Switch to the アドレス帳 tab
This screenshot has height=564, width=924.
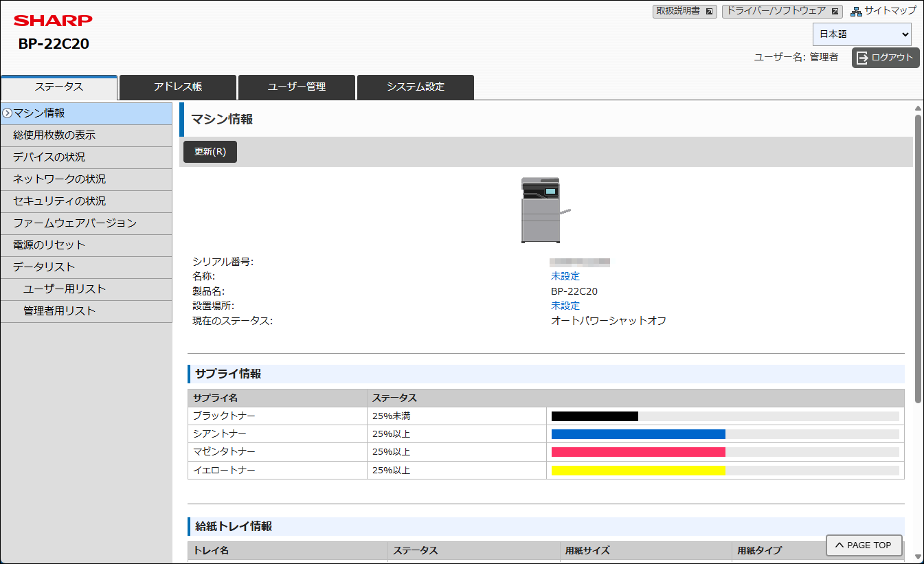(x=178, y=87)
